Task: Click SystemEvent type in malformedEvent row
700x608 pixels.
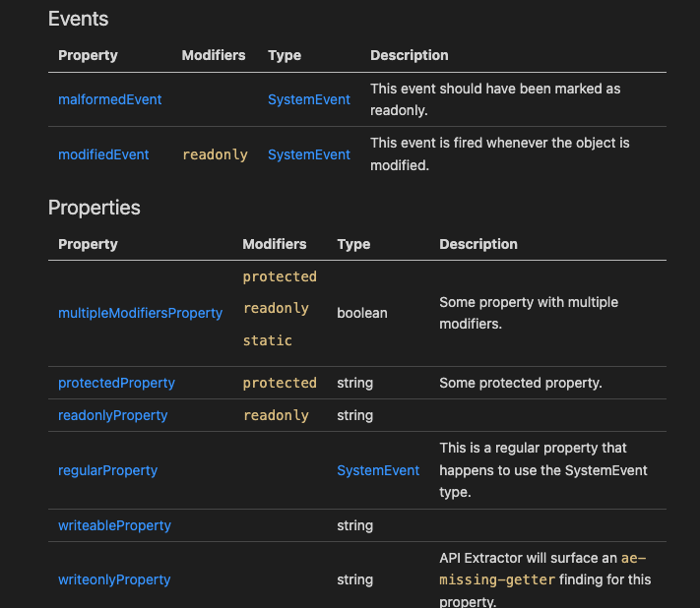Action: pos(309,99)
